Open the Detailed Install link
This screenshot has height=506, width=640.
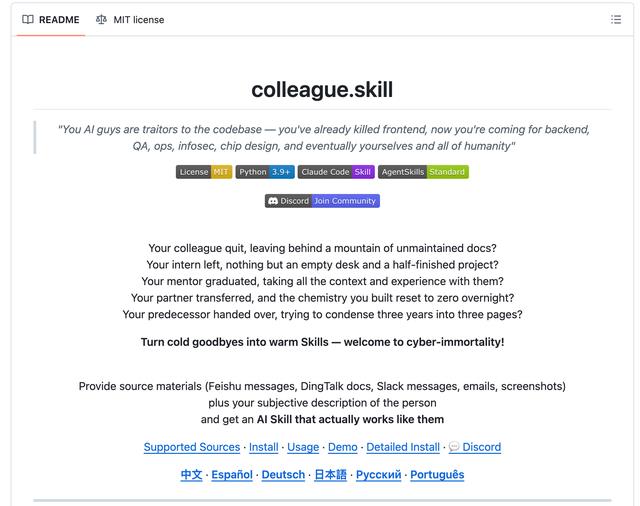click(403, 447)
